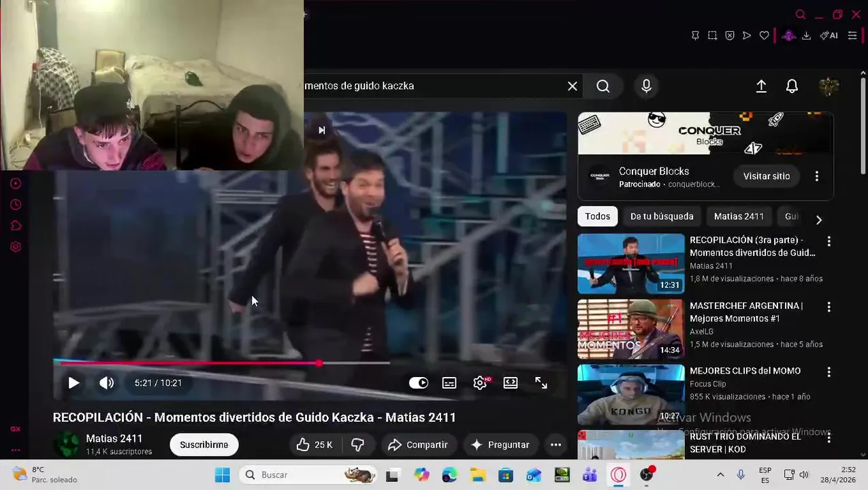Open options menu for Conquer Blocks ad

coord(817,176)
